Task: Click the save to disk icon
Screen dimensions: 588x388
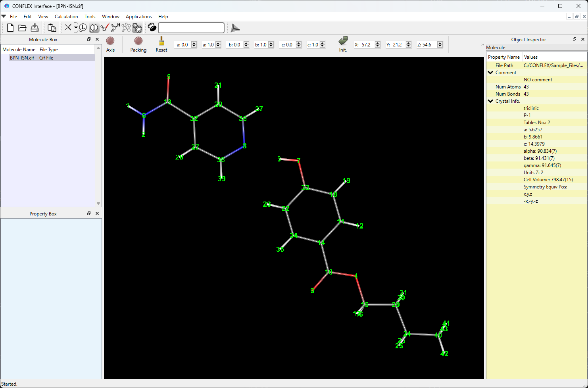Action: (x=35, y=28)
